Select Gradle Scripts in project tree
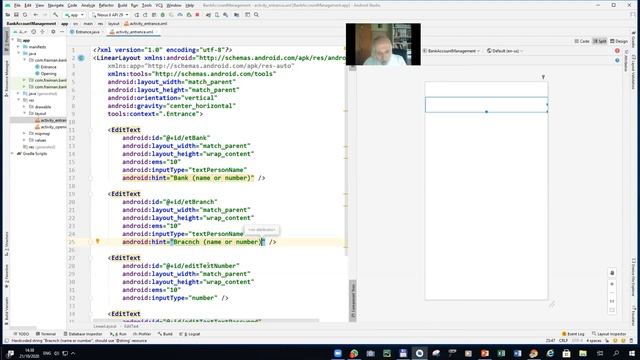 click(32, 153)
